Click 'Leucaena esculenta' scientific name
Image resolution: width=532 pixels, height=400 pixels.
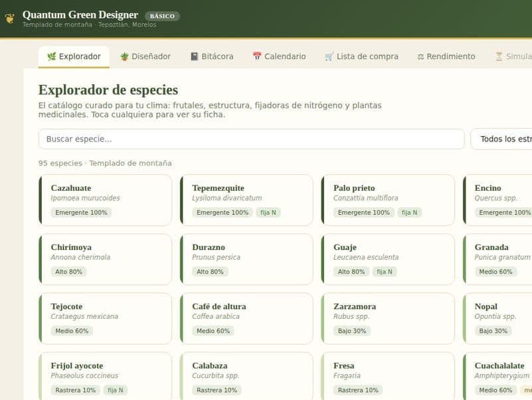(366, 257)
